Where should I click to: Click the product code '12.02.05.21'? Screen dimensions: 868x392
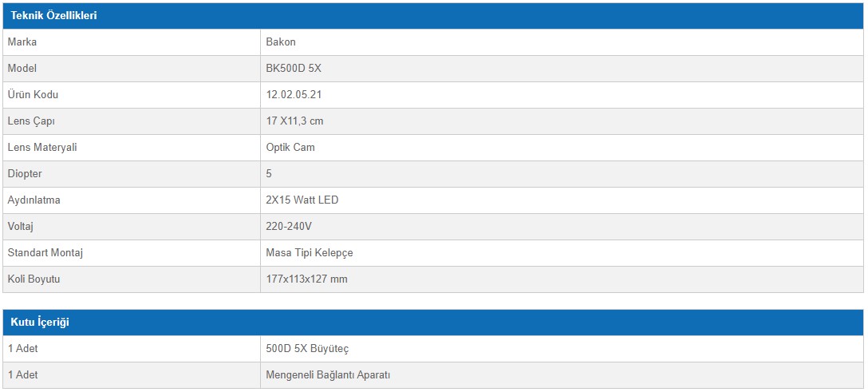pyautogui.click(x=294, y=95)
